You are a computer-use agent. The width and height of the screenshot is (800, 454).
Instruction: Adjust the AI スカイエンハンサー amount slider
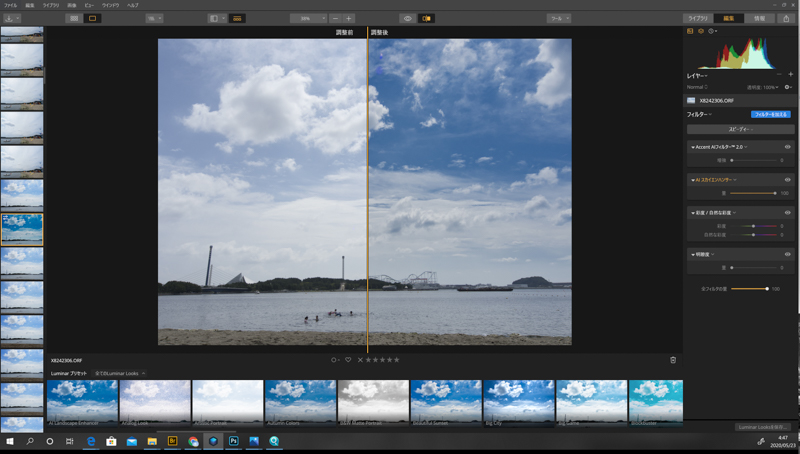[x=774, y=193]
